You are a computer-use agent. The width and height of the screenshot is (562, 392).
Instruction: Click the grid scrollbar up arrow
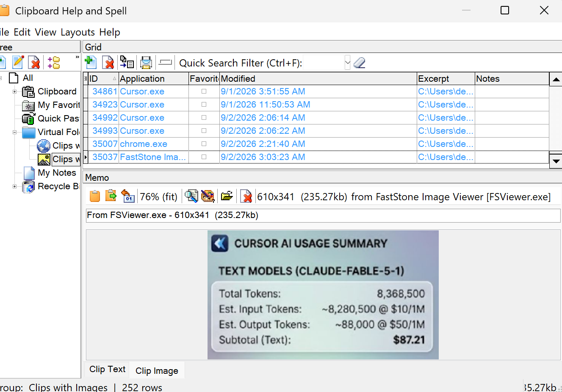pyautogui.click(x=556, y=79)
